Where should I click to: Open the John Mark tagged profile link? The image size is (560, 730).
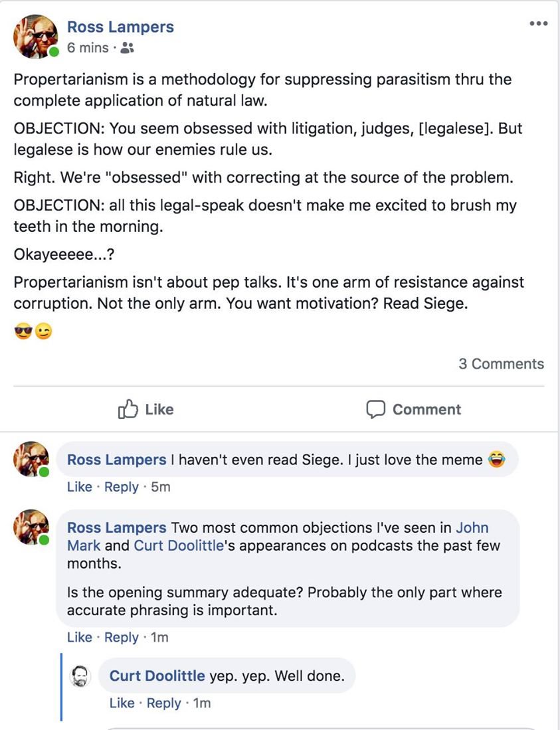click(472, 528)
